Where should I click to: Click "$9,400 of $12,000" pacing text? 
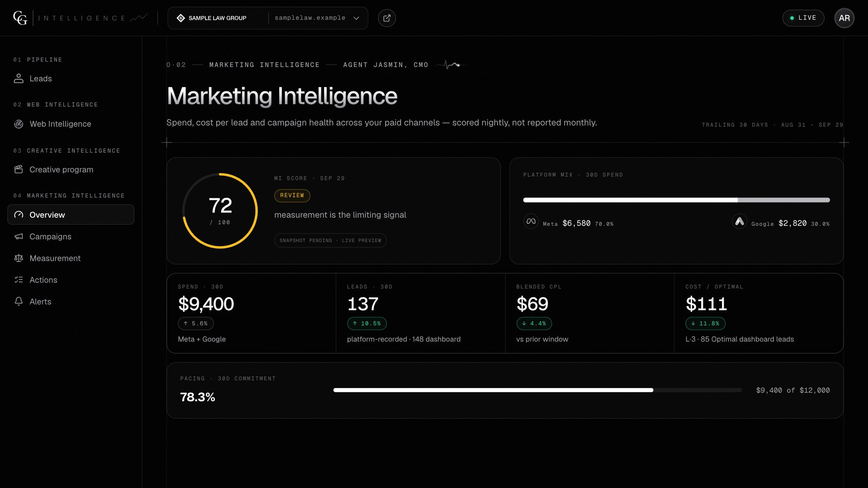tap(793, 390)
